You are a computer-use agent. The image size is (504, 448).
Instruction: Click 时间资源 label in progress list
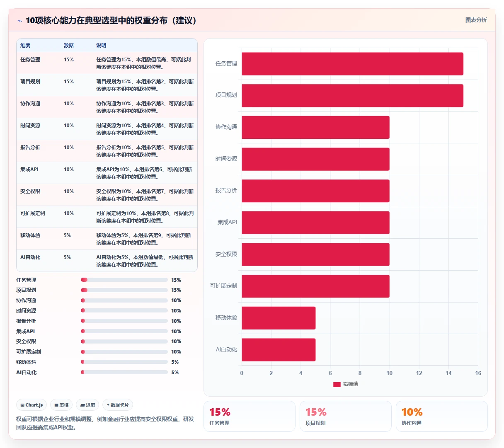tap(26, 311)
